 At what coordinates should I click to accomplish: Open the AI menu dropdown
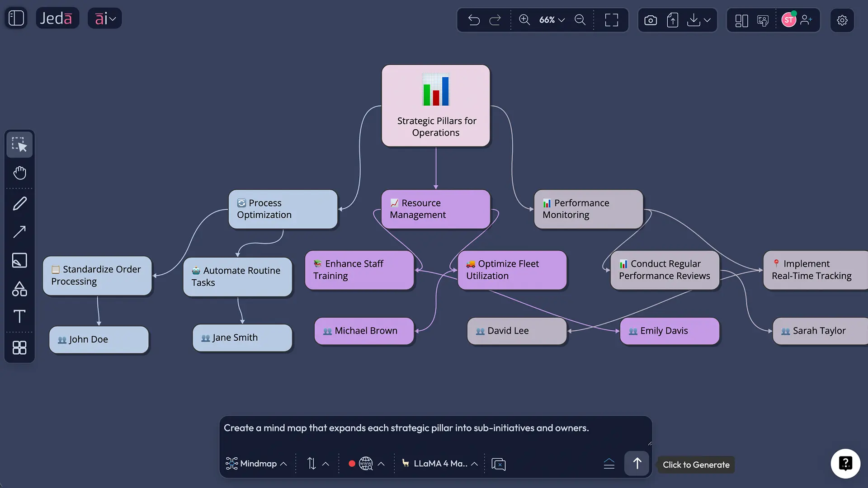[105, 19]
